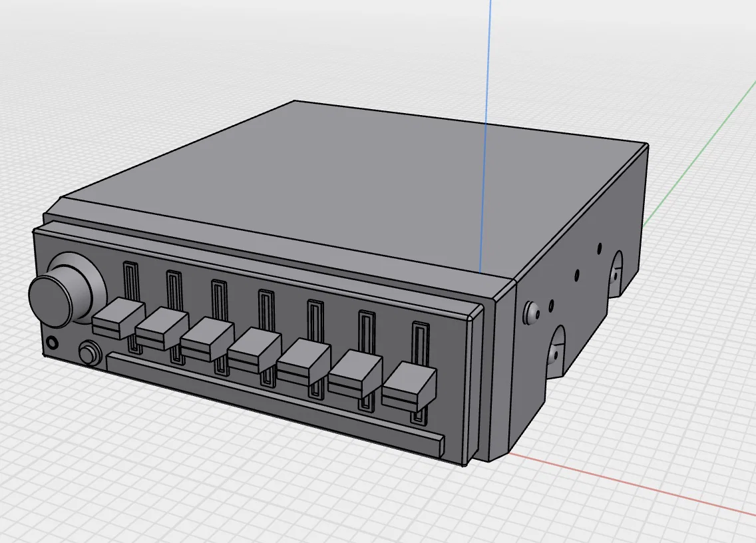Screen dimensions: 756x543
Task: Select the middle (fourth) slider cap
Action: coord(254,351)
